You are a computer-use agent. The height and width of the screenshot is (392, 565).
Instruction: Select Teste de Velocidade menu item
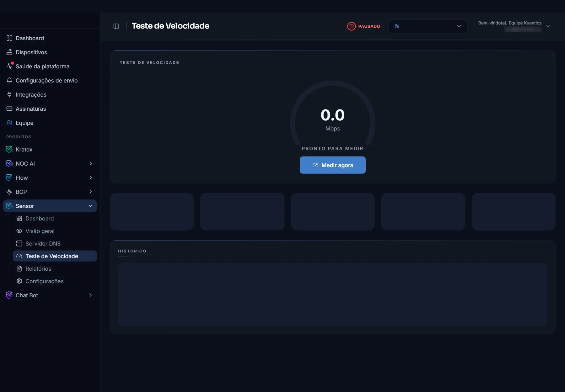(x=55, y=256)
